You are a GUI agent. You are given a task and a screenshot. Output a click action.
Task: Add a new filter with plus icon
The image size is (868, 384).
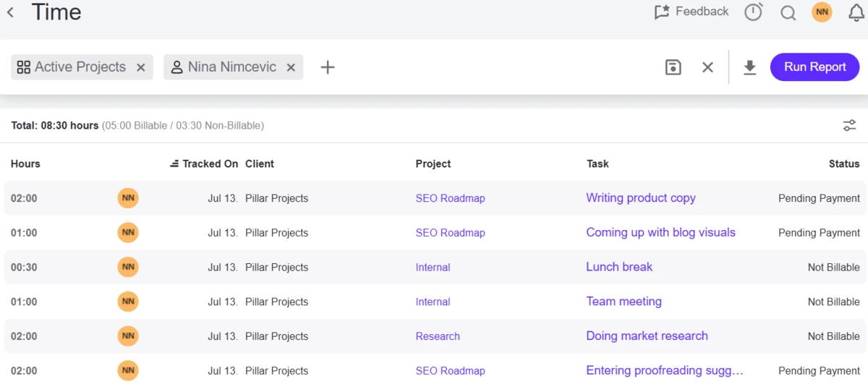pyautogui.click(x=328, y=67)
